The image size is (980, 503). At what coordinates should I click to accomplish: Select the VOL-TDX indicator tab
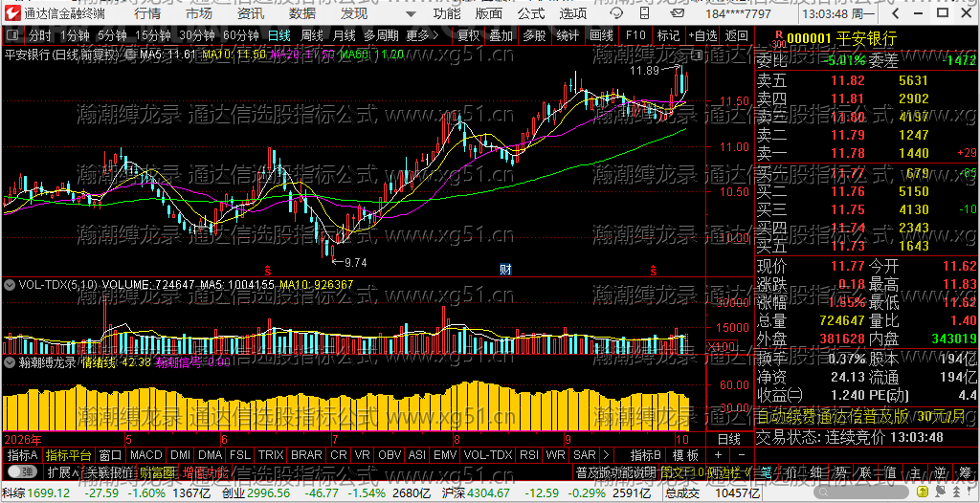tap(488, 454)
